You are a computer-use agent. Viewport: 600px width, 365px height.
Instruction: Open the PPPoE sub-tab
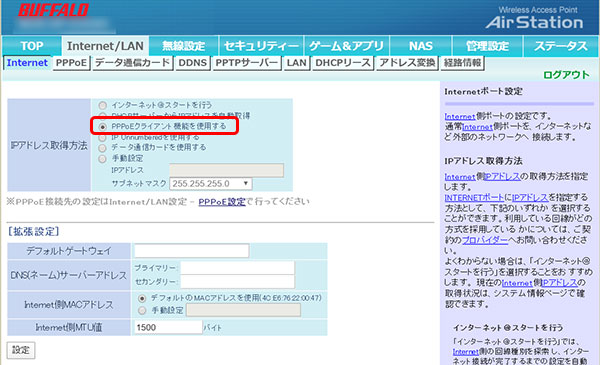click(71, 63)
